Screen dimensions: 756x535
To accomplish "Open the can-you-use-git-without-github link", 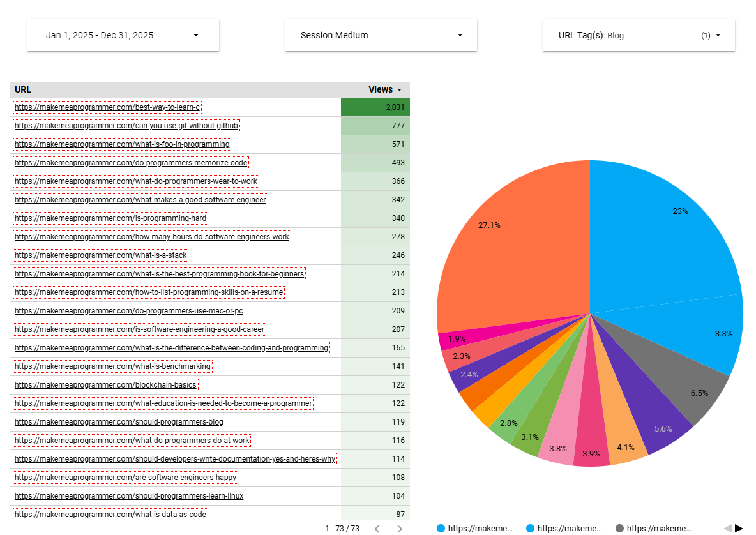I will click(126, 126).
